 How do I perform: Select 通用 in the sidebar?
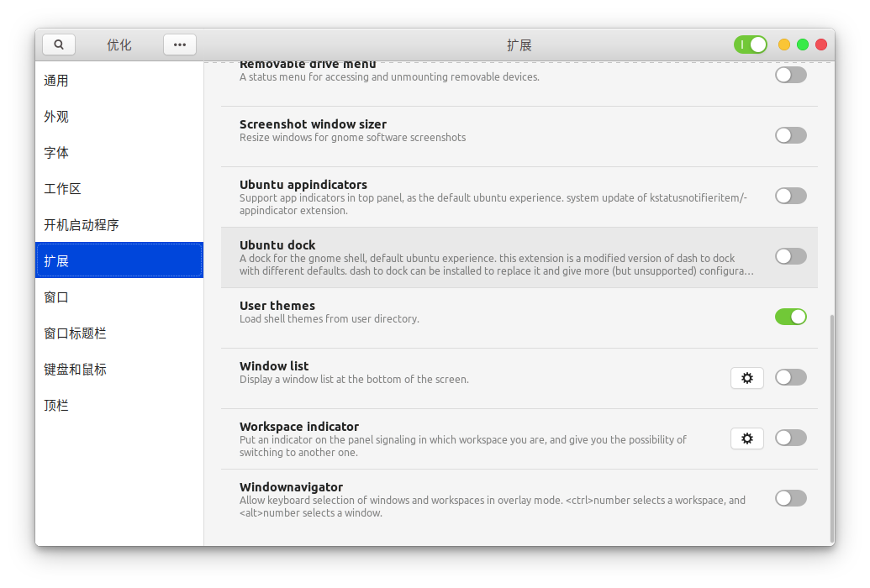[x=119, y=81]
